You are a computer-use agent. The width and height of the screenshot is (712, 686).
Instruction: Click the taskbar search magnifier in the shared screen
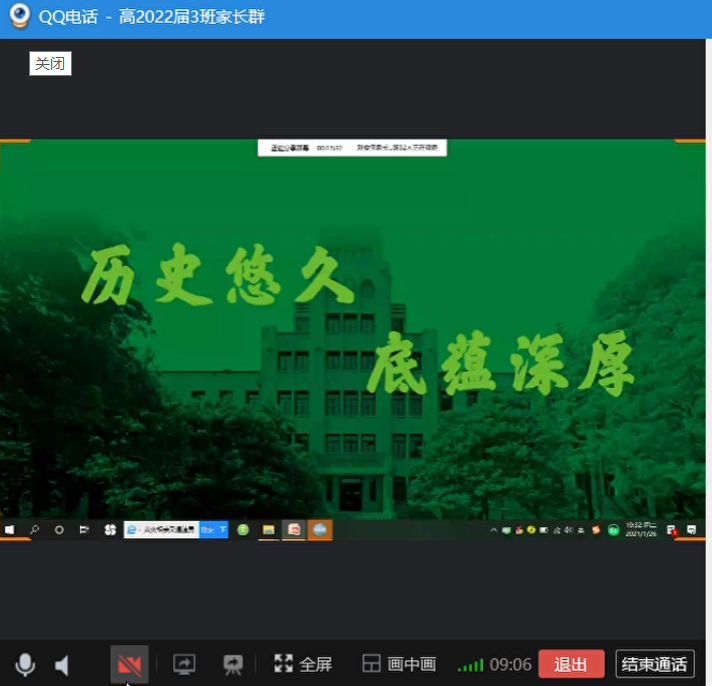34,530
